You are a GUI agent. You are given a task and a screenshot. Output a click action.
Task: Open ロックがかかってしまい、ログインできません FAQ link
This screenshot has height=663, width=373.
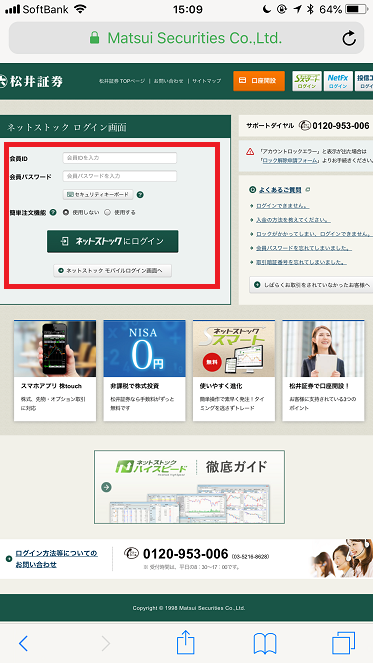314,234
